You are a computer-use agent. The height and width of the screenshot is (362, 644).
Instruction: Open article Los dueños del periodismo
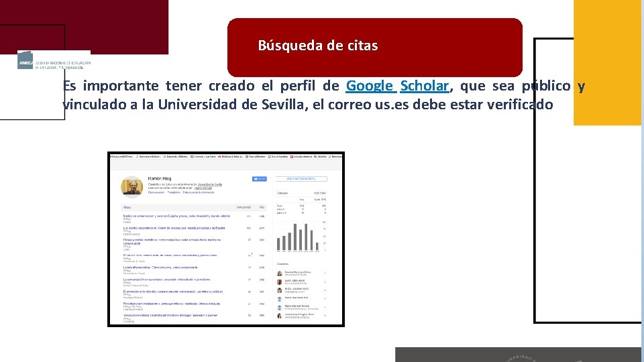(x=174, y=228)
